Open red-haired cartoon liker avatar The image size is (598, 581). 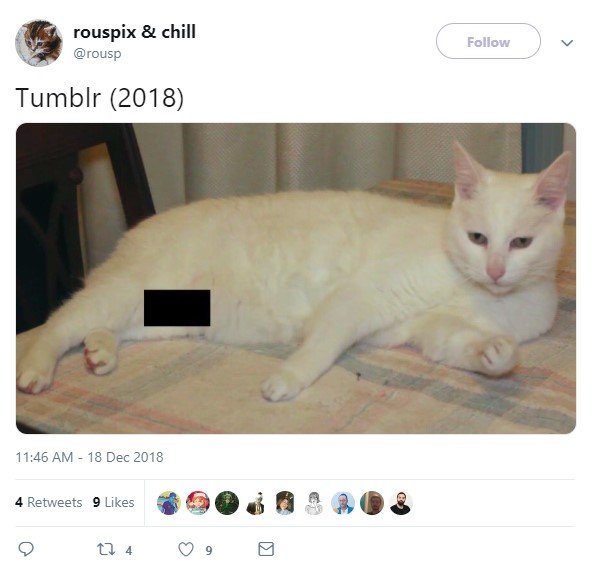click(198, 503)
